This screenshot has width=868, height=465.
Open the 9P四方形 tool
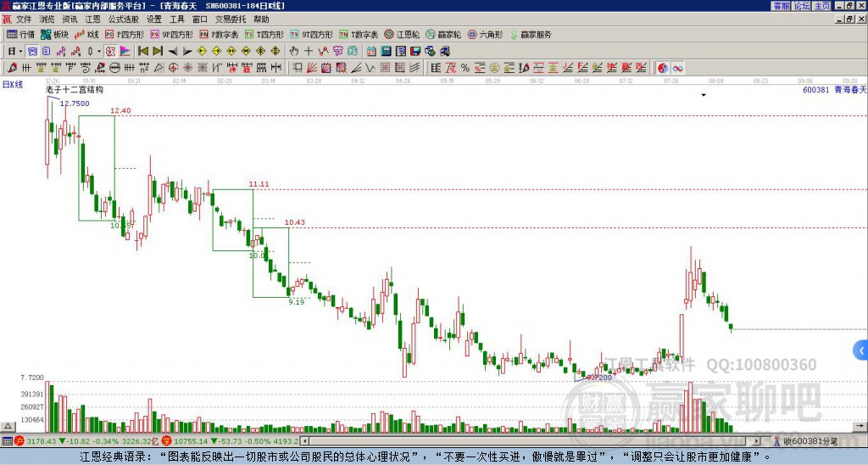pos(171,34)
